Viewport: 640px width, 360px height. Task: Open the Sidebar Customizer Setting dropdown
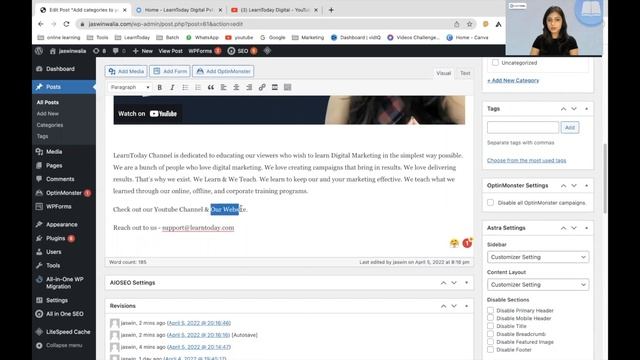[x=538, y=257]
